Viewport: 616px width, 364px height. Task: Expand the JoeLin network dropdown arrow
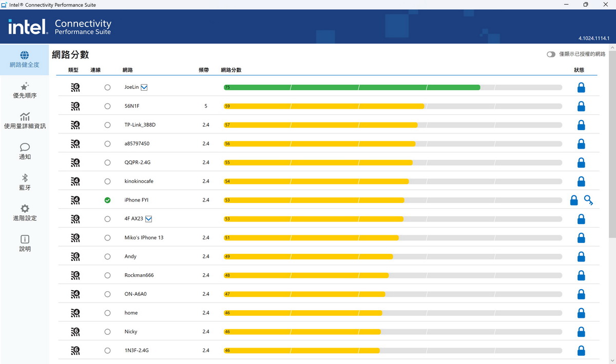coord(144,88)
